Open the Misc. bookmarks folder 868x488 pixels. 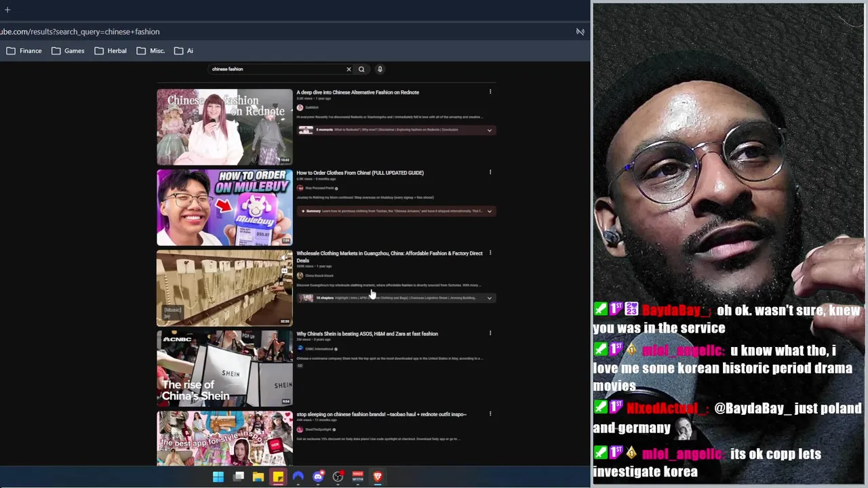pyautogui.click(x=151, y=51)
